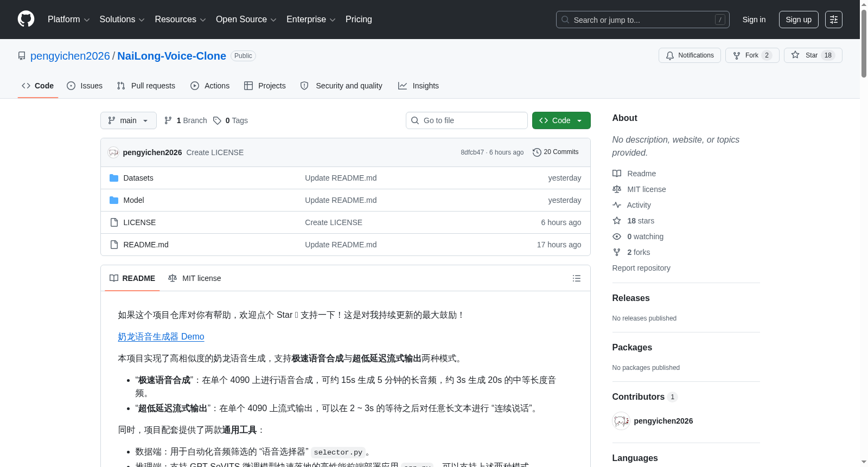Open the main branch selector dropdown

129,120
